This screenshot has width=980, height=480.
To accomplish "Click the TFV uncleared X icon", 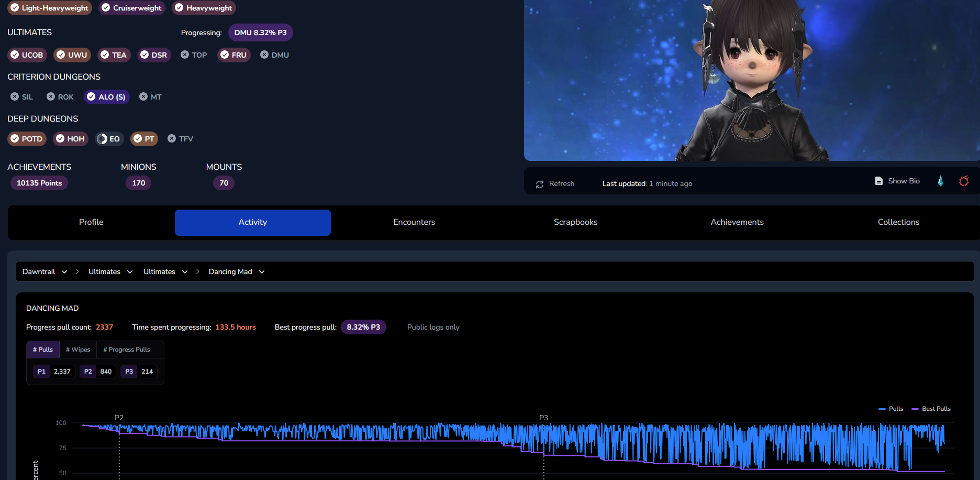I will 172,139.
